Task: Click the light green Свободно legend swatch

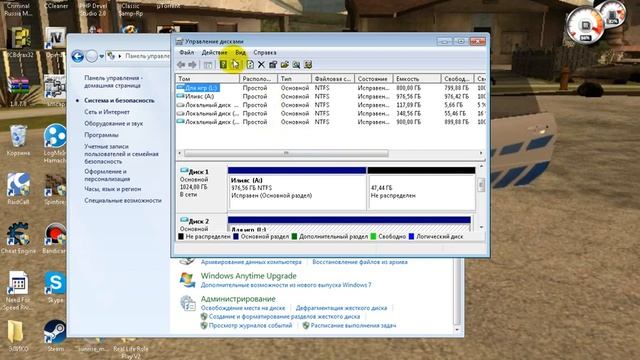Action: [x=373, y=236]
